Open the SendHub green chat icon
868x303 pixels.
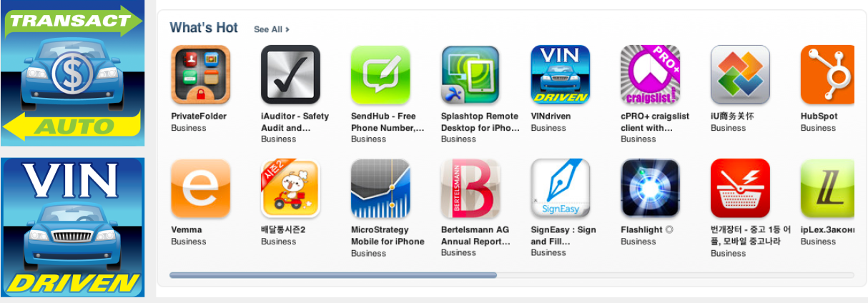point(380,75)
